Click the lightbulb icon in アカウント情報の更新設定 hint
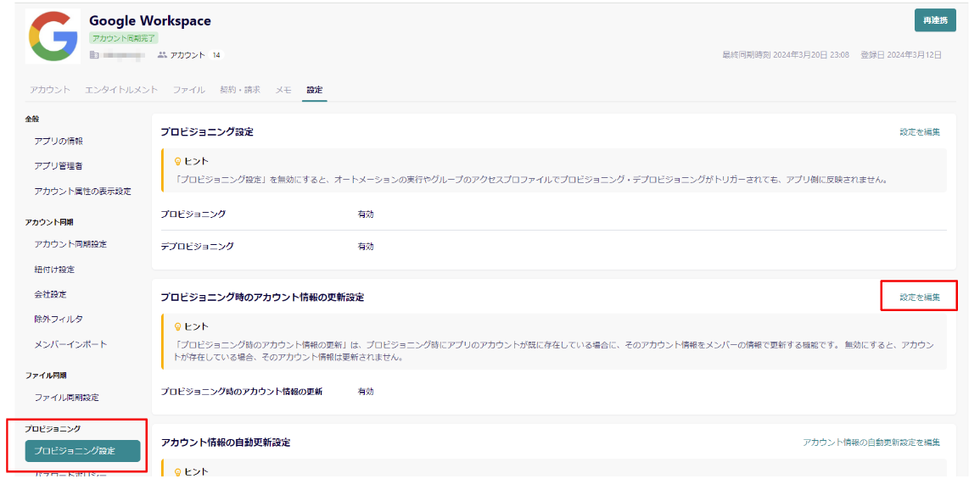 (177, 327)
